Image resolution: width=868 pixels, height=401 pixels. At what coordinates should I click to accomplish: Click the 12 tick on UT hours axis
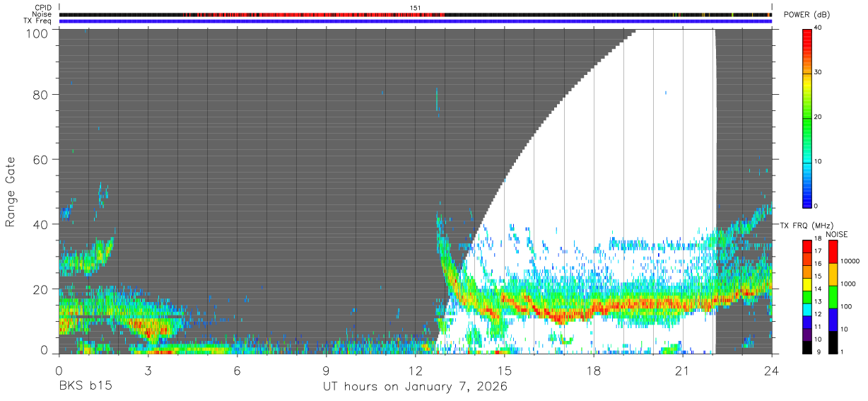(x=415, y=371)
